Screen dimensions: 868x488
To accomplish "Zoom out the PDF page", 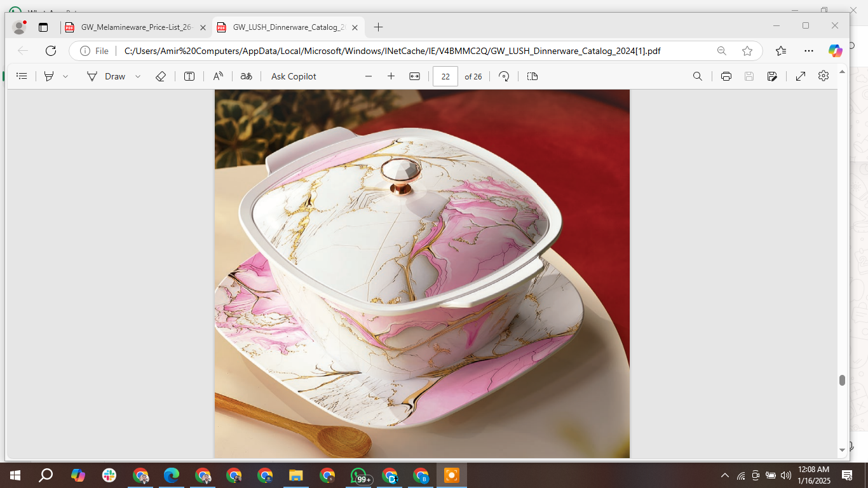I will [369, 76].
